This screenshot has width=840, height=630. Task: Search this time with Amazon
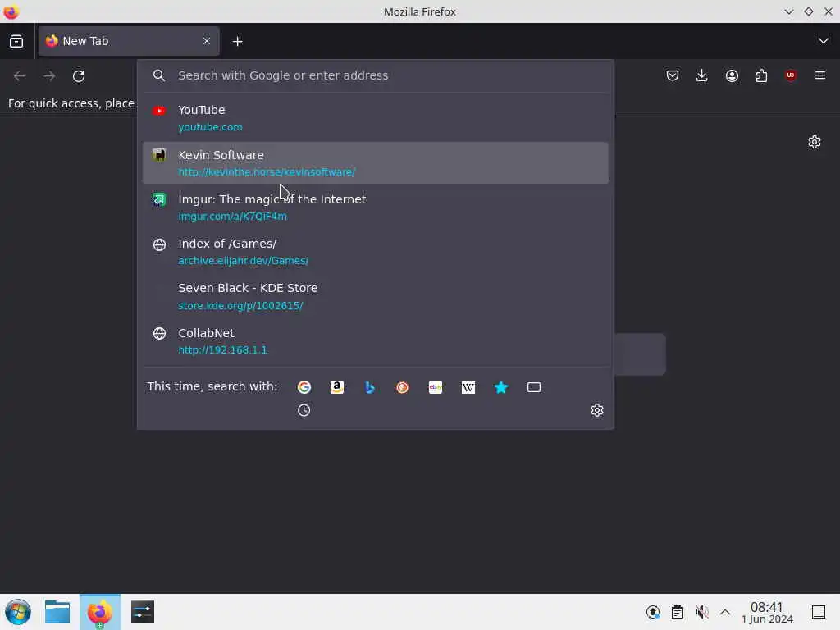[337, 387]
